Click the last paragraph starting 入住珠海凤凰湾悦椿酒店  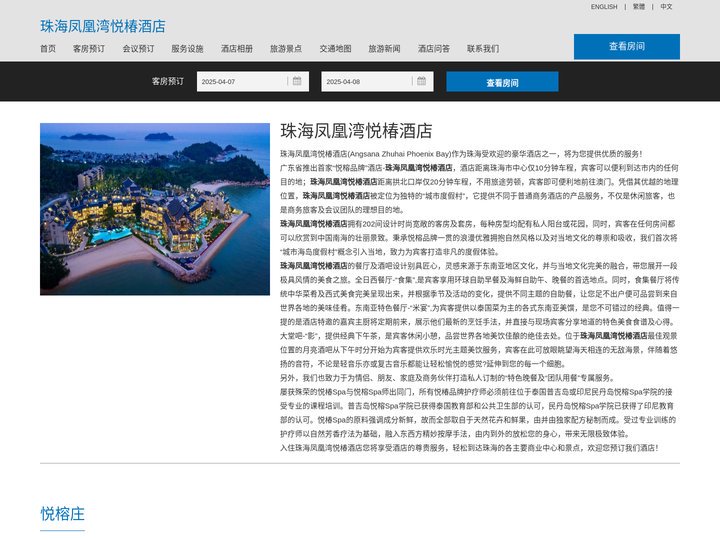coord(469,448)
